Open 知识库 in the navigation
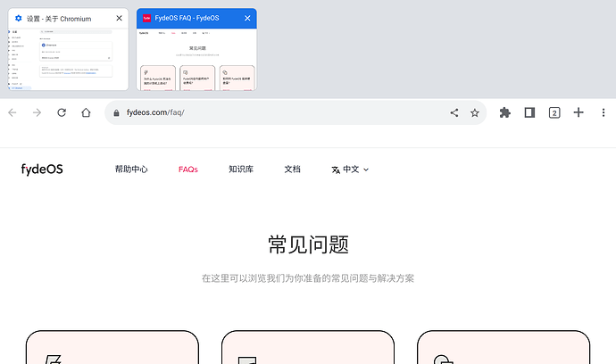 pyautogui.click(x=241, y=170)
